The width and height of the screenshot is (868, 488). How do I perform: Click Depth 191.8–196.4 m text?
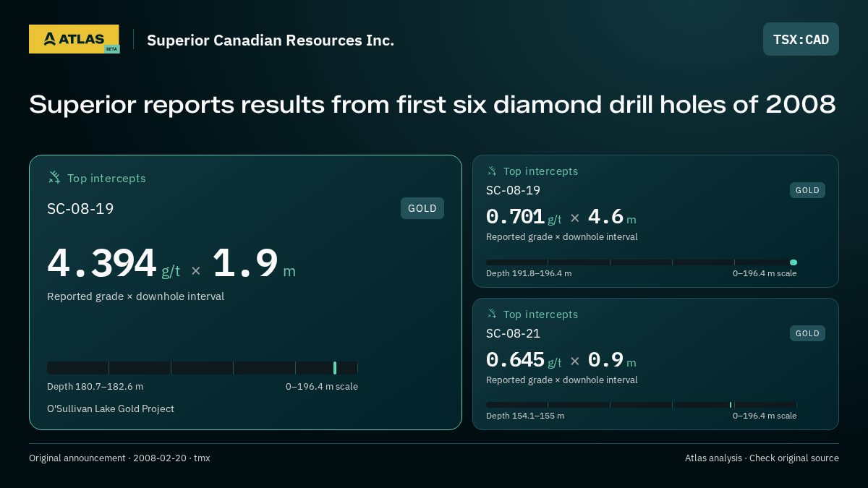(x=529, y=273)
